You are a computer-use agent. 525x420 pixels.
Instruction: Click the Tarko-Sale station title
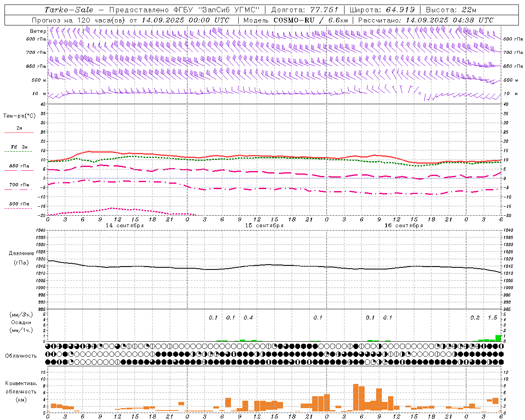click(68, 10)
